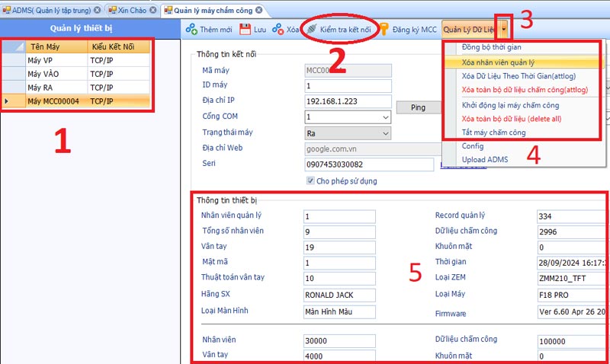The width and height of the screenshot is (610, 364).
Task: Close the Xin Chào tab
Action: 152,10
